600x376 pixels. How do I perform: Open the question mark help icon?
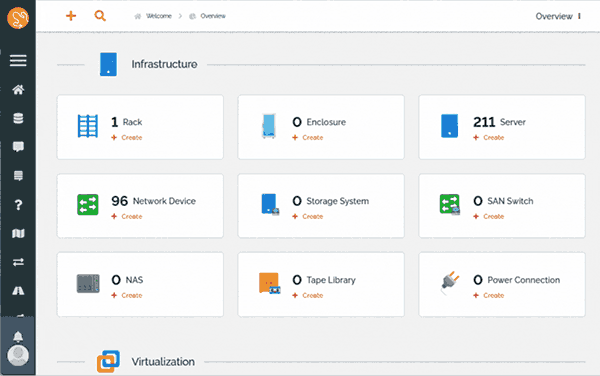pyautogui.click(x=18, y=205)
